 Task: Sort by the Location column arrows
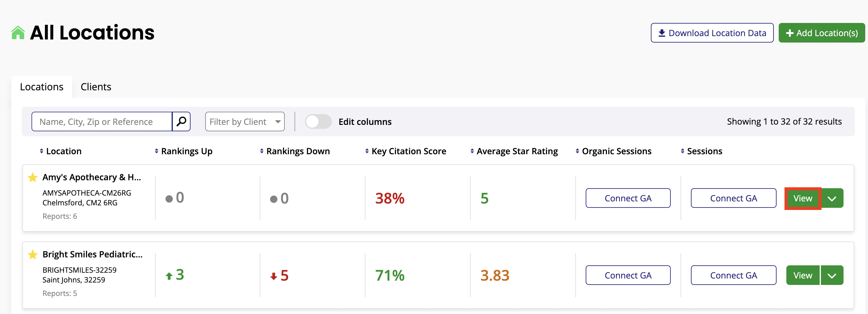pyautogui.click(x=42, y=151)
